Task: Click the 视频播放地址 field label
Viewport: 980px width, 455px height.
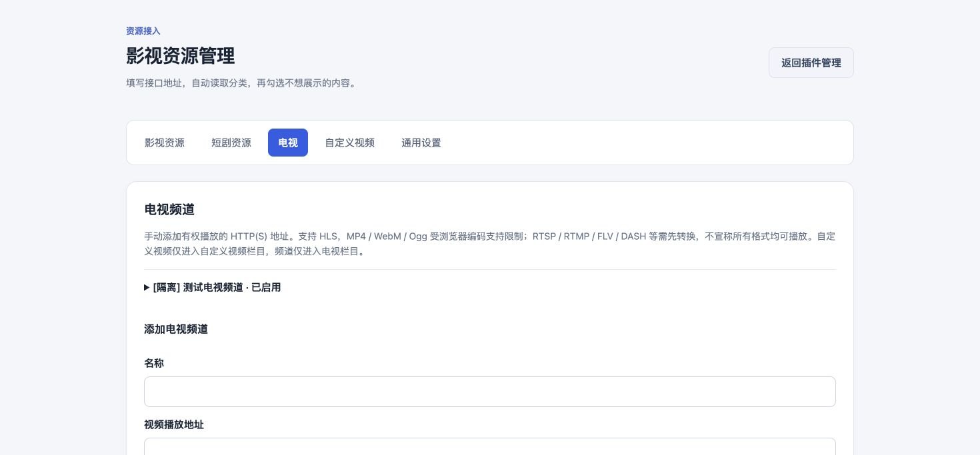Action: 174,424
